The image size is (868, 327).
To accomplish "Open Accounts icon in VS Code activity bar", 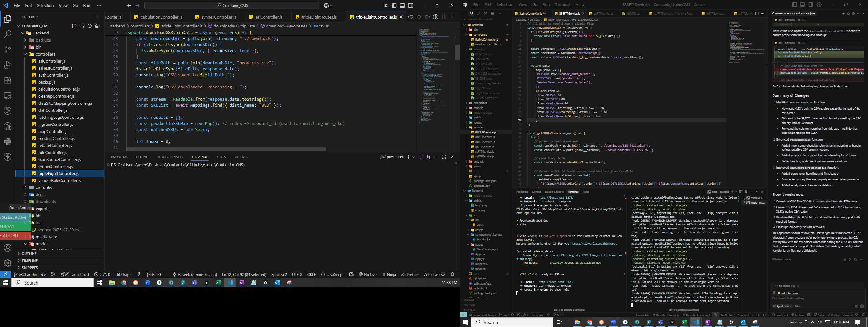I will (7, 248).
